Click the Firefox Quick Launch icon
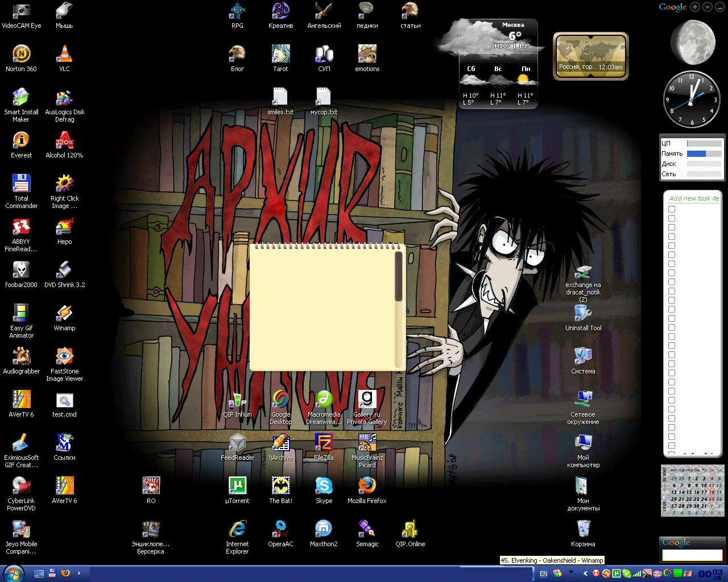This screenshot has height=582, width=728. (65, 573)
